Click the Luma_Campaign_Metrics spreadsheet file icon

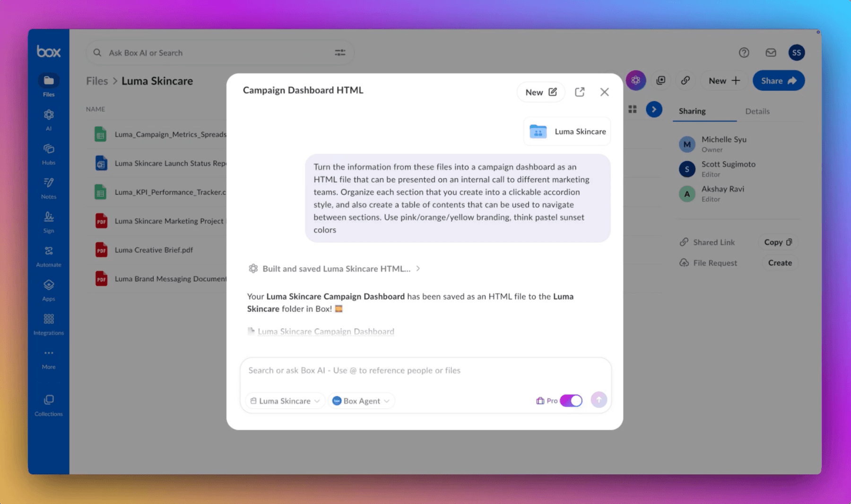click(100, 134)
